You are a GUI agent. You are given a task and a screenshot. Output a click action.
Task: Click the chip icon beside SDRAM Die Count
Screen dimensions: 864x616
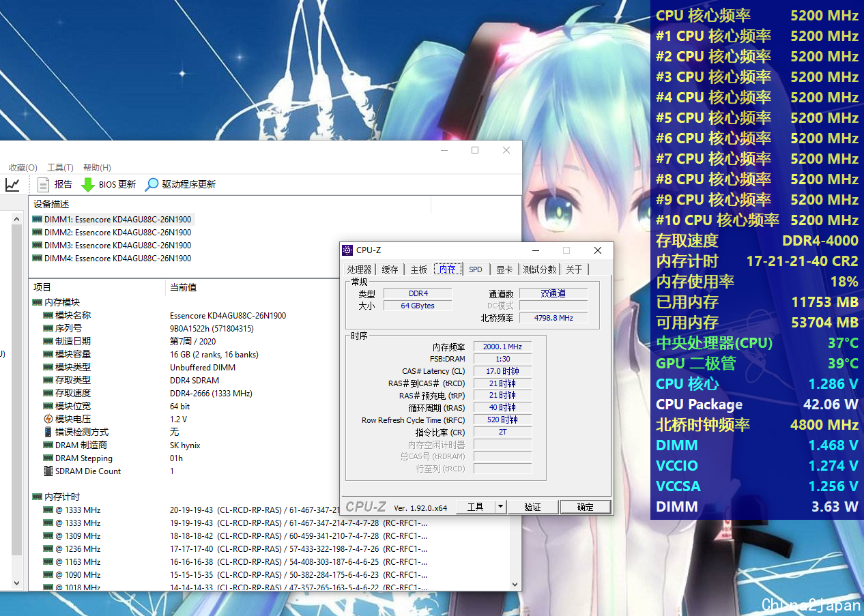click(x=48, y=471)
